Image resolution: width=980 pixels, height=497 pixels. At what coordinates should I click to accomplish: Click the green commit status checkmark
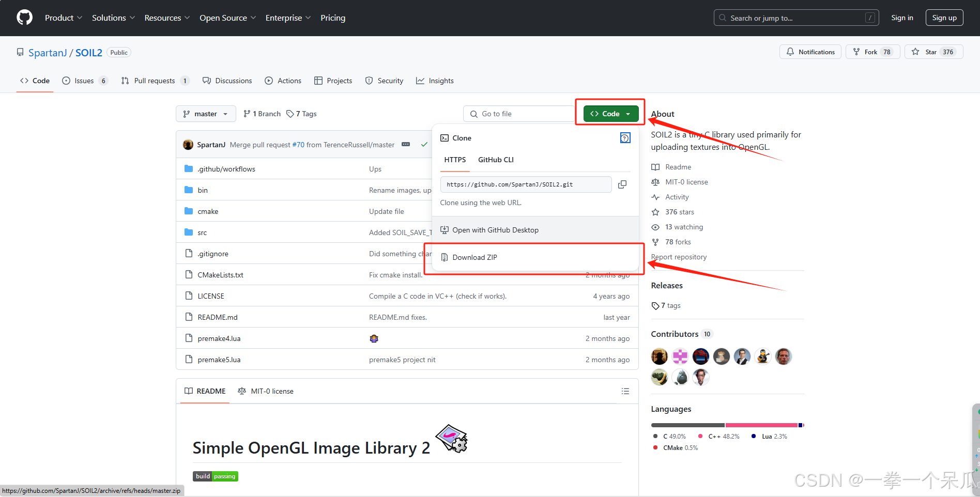[424, 144]
